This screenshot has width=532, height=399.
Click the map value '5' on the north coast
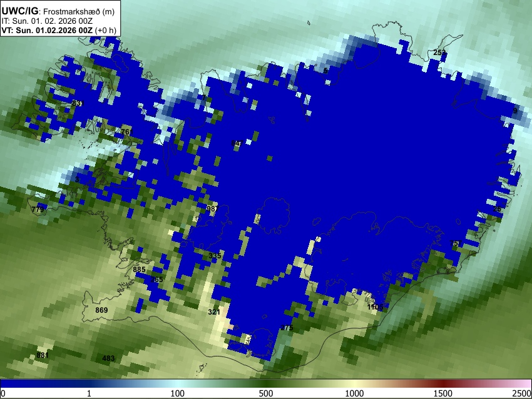pos(325,71)
